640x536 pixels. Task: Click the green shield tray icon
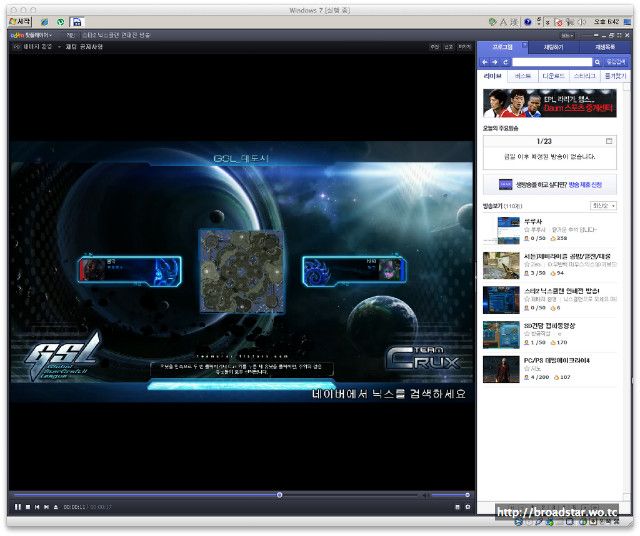pyautogui.click(x=492, y=22)
